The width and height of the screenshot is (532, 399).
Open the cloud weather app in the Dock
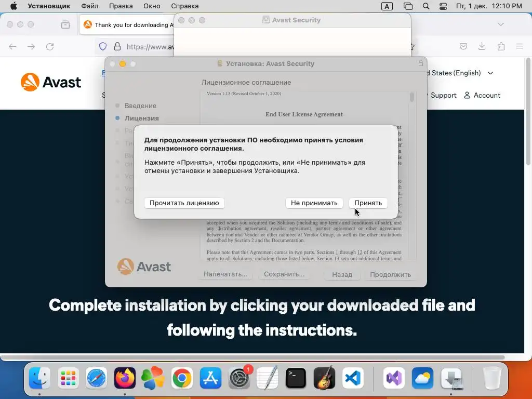click(422, 378)
